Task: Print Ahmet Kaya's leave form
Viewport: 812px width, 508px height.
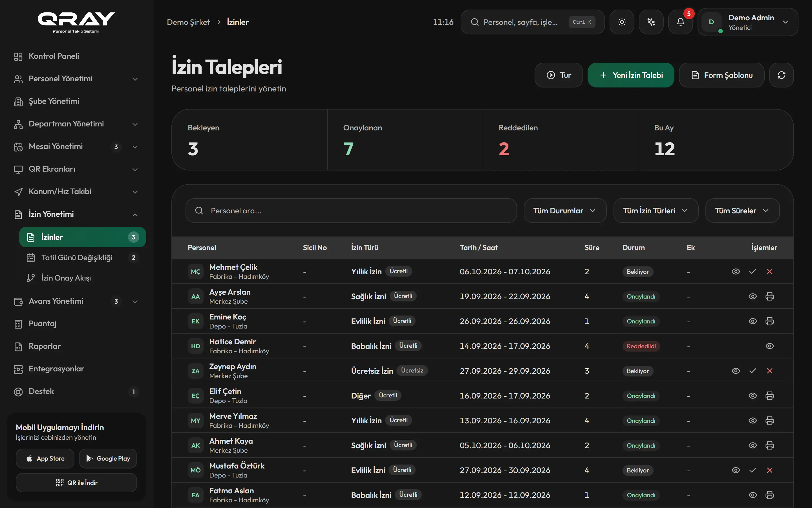Action: pyautogui.click(x=770, y=446)
